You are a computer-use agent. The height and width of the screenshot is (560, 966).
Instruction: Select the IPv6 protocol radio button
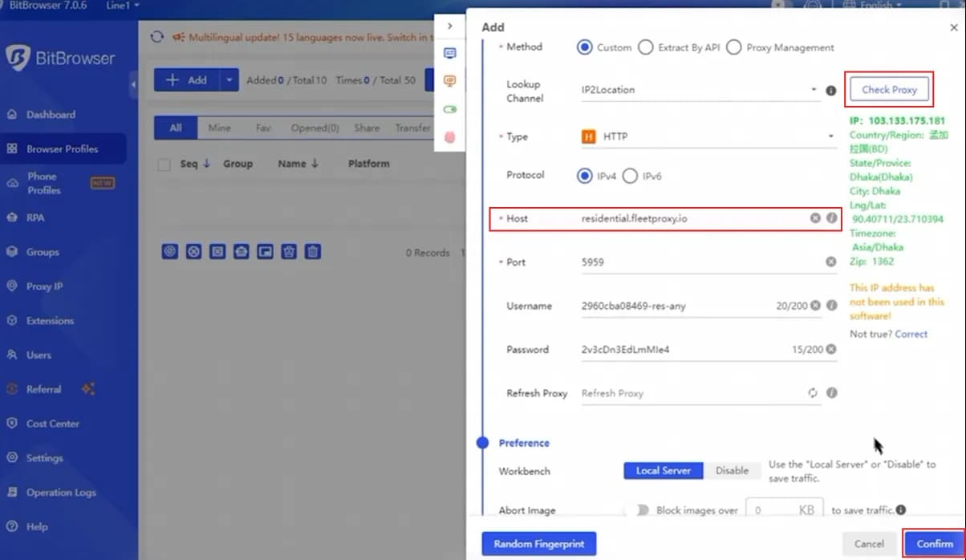click(630, 175)
